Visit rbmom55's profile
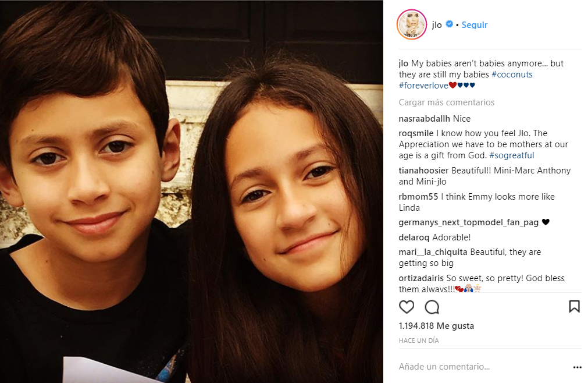The width and height of the screenshot is (588, 383). click(418, 197)
